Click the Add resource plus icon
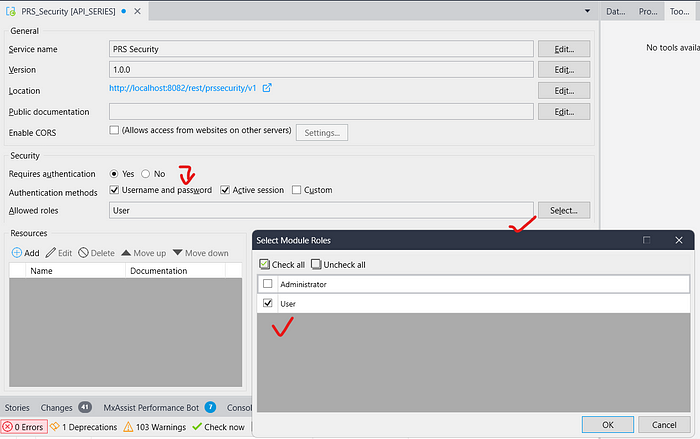The height and width of the screenshot is (439, 700). (17, 253)
